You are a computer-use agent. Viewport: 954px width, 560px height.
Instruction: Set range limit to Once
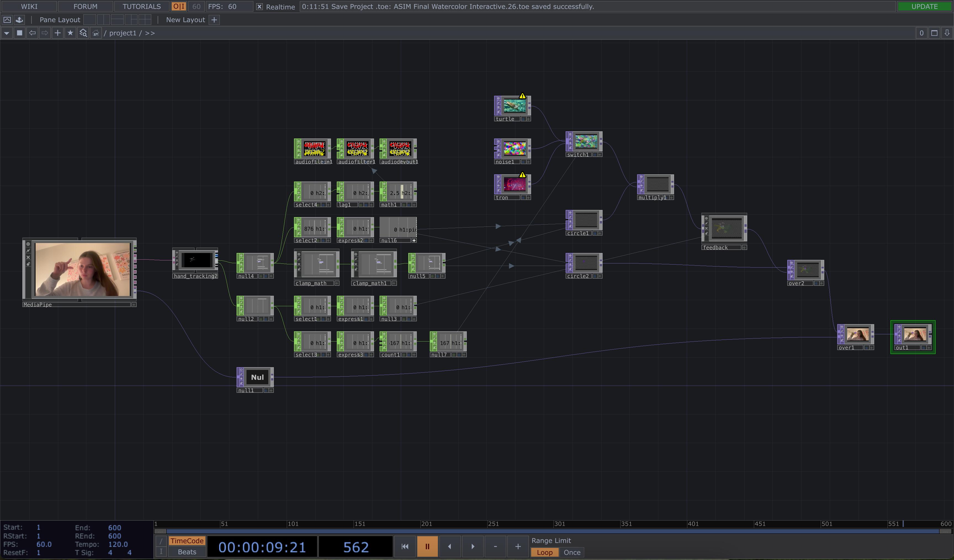(572, 553)
